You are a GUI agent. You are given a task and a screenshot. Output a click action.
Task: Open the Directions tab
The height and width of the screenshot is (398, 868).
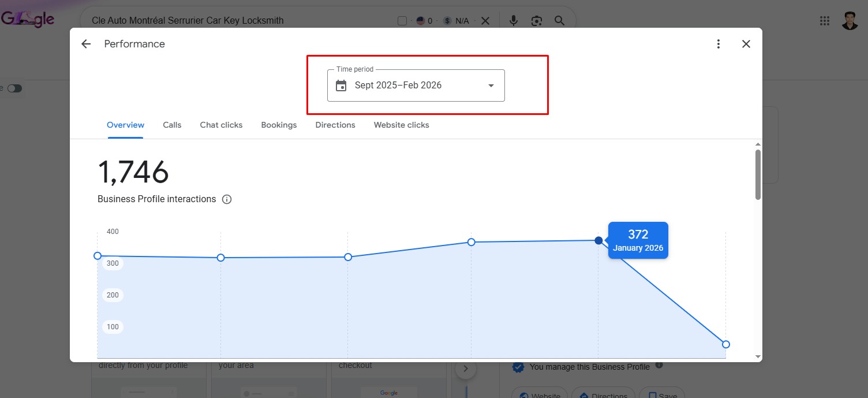(335, 125)
